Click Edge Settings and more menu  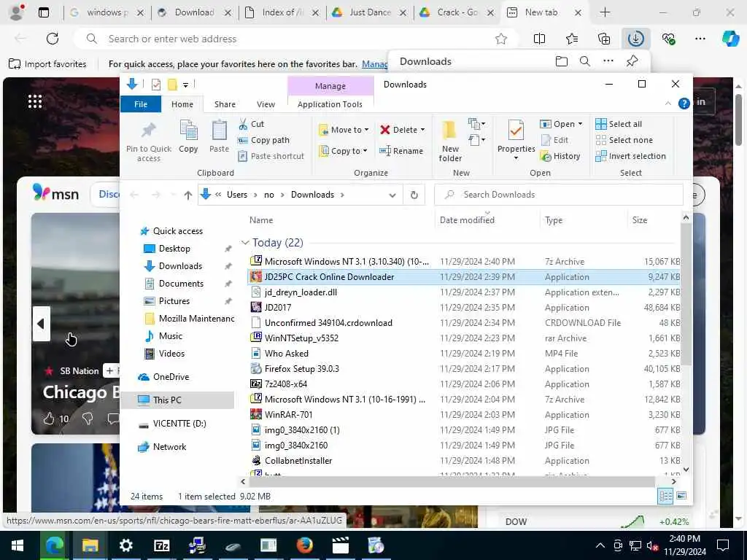click(x=700, y=39)
